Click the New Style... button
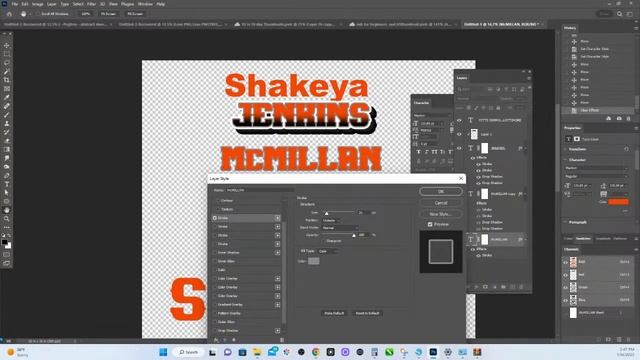Screen dimensions: 640x360 441,214
